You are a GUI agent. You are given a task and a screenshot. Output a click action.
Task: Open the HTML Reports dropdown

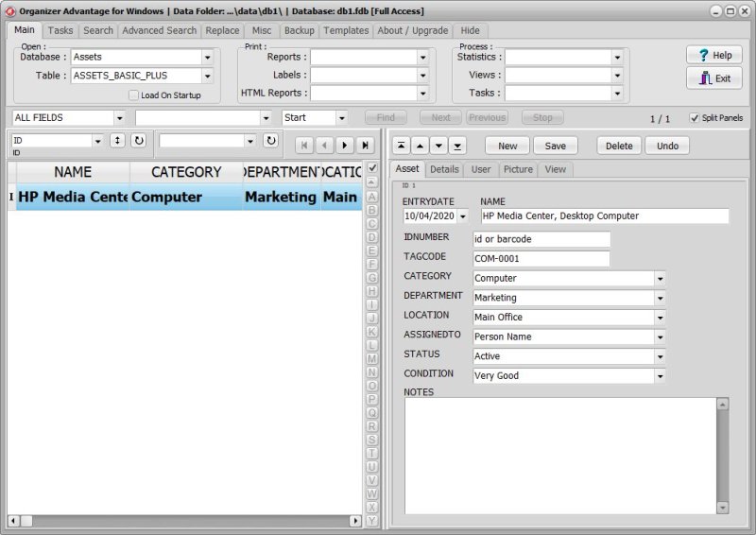pos(422,94)
